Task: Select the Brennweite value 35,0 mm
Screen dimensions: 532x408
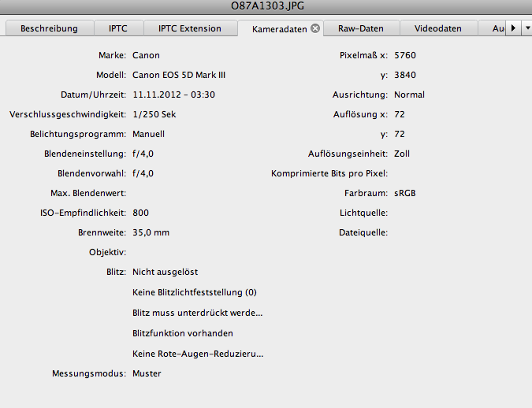Action: [x=151, y=232]
